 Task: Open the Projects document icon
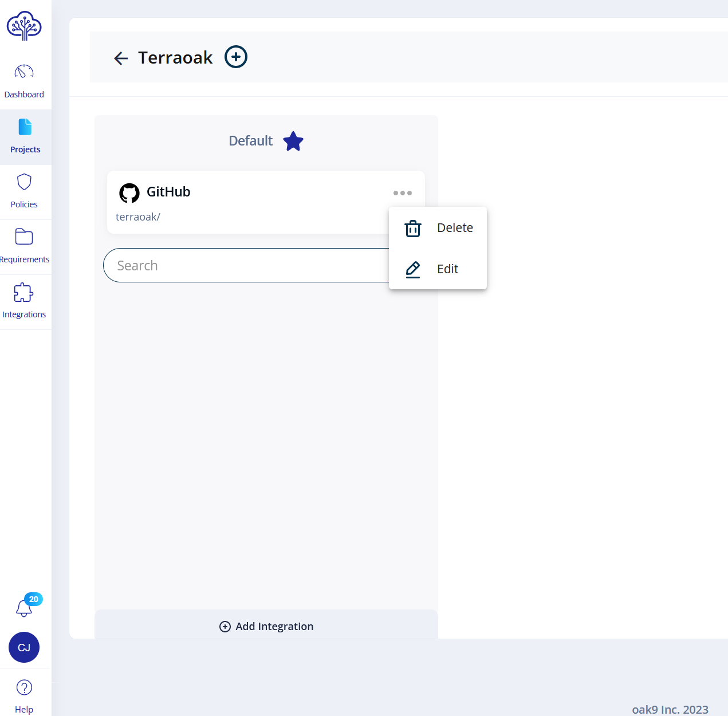tap(25, 127)
